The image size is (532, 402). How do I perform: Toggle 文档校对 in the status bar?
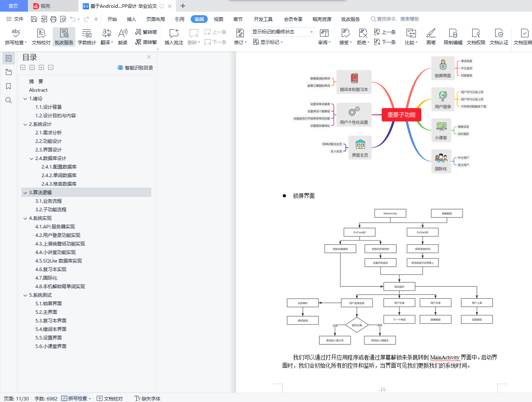(x=110, y=399)
